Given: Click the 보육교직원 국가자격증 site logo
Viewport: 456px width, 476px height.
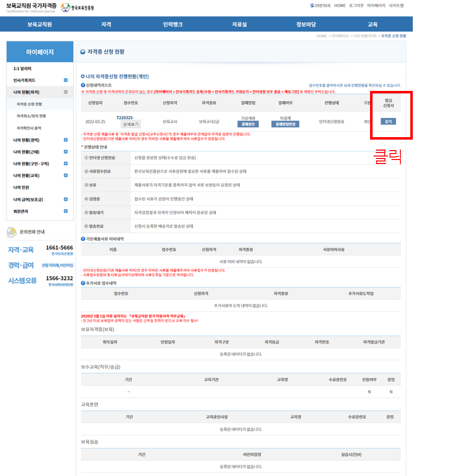Looking at the screenshot, I should [x=31, y=7].
